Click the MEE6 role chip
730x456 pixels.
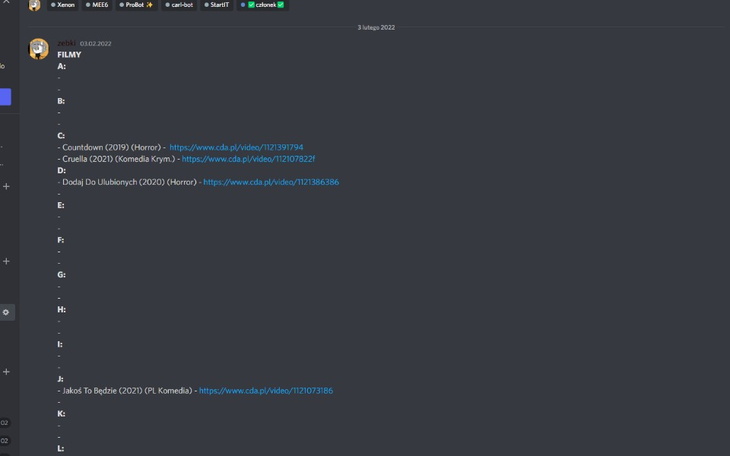[x=97, y=5]
